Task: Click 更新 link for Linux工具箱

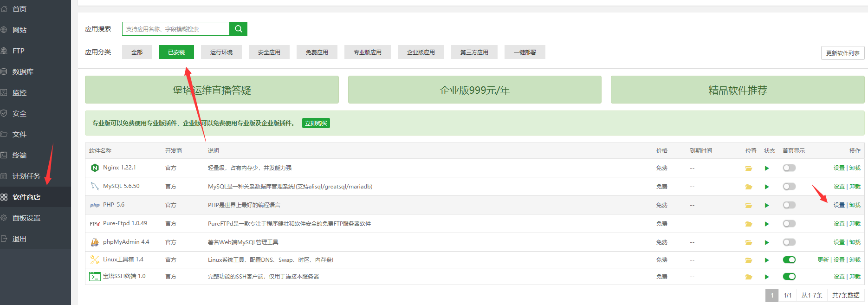Action: point(823,260)
